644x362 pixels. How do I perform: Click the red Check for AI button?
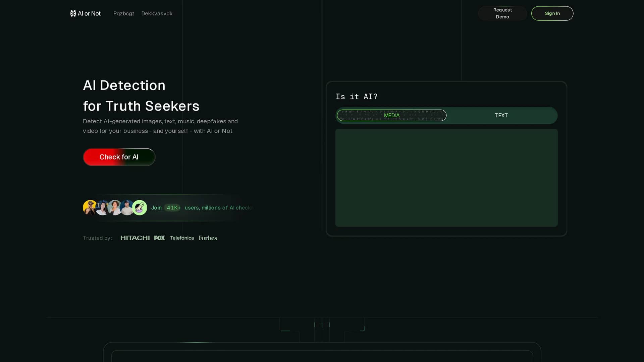pos(119,157)
